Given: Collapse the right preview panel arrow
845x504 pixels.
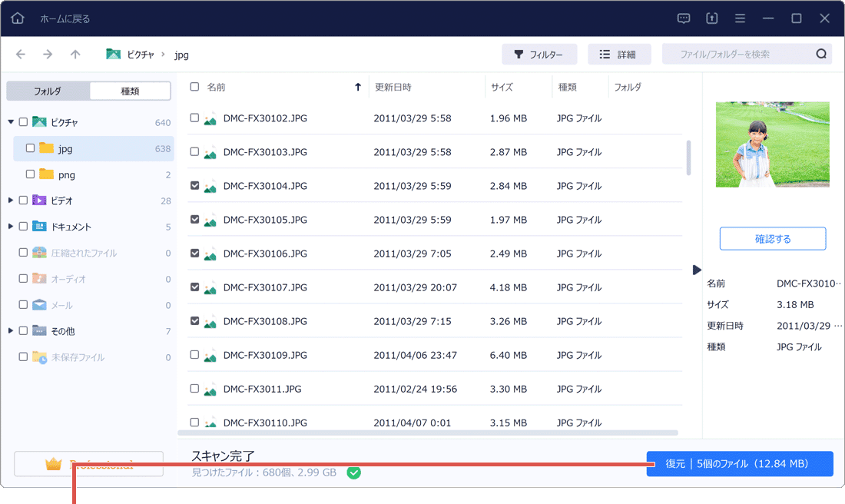Looking at the screenshot, I should click(x=696, y=270).
